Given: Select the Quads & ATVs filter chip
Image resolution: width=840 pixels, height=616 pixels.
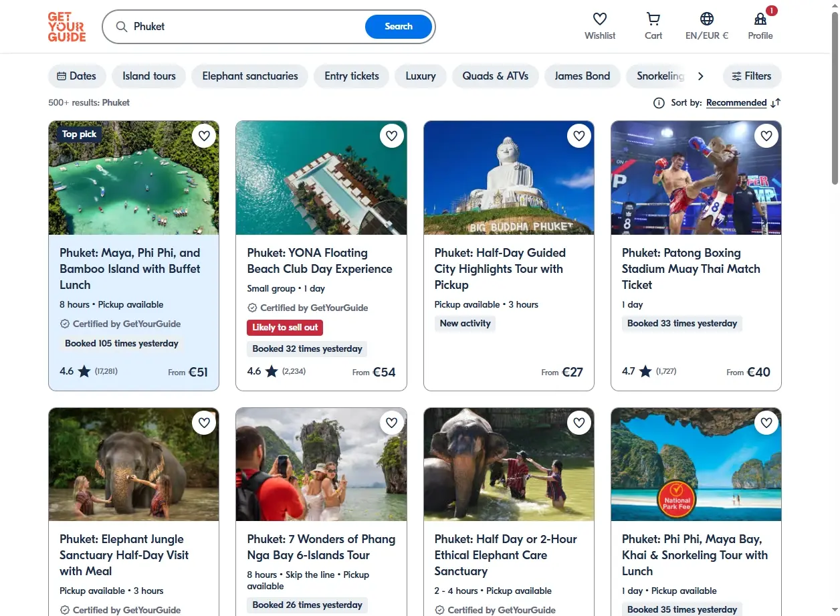Looking at the screenshot, I should point(496,76).
